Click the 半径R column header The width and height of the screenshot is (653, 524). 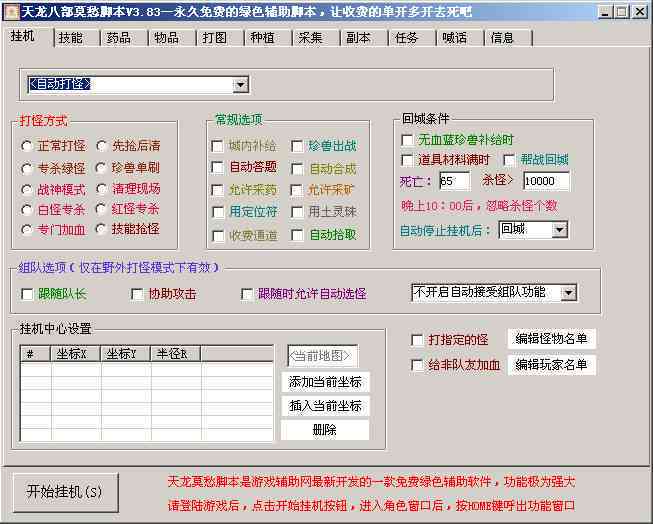pyautogui.click(x=176, y=354)
